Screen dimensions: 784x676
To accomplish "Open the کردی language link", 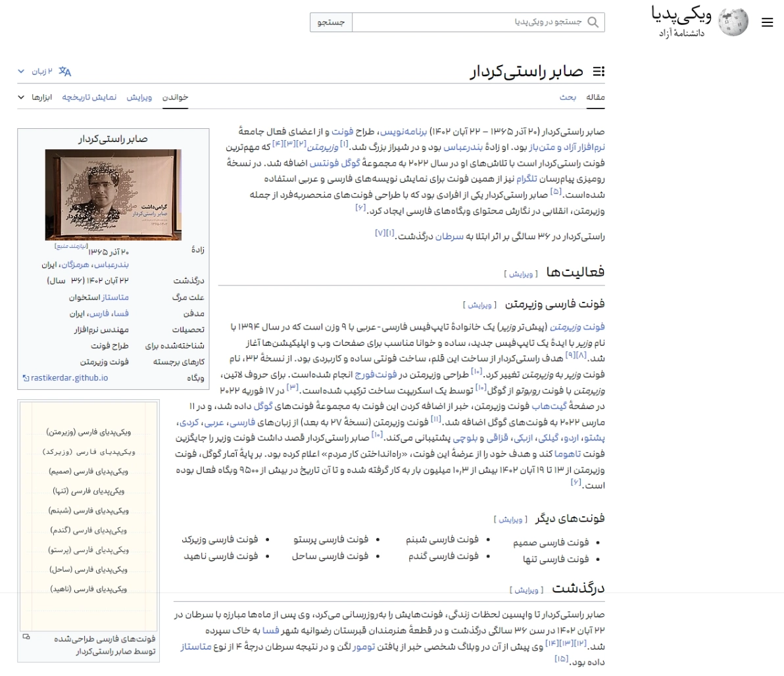I will (x=189, y=422).
